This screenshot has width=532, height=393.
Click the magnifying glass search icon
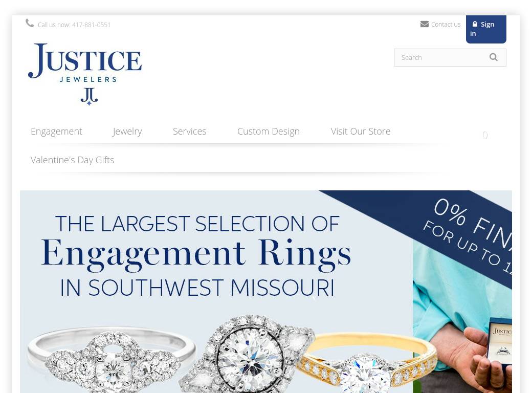click(494, 57)
